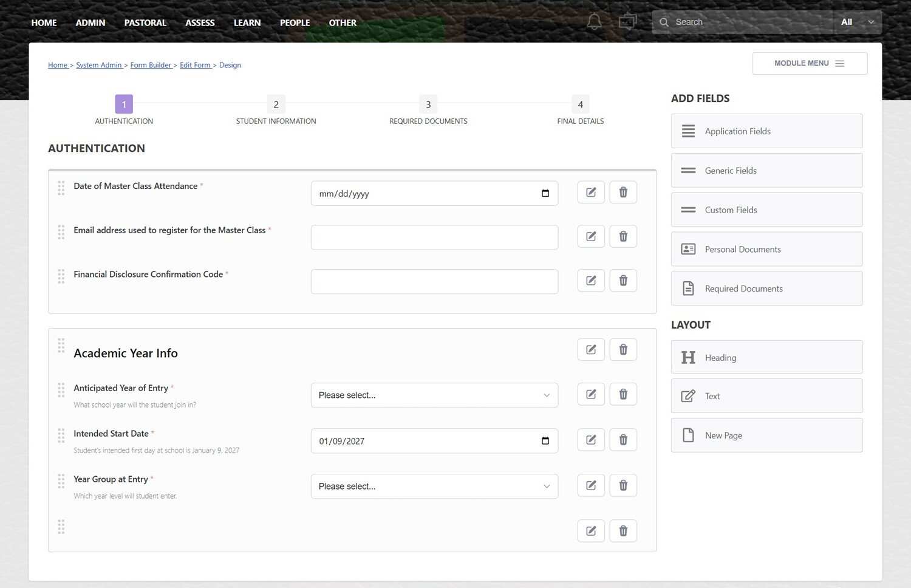Edit the Anticipated Year of Entry field
This screenshot has width=911, height=588.
(x=591, y=394)
